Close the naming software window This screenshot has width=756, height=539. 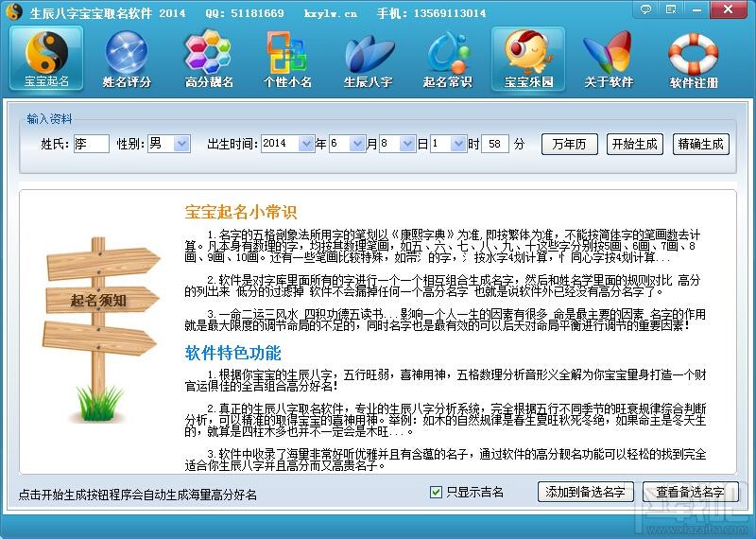coord(728,9)
